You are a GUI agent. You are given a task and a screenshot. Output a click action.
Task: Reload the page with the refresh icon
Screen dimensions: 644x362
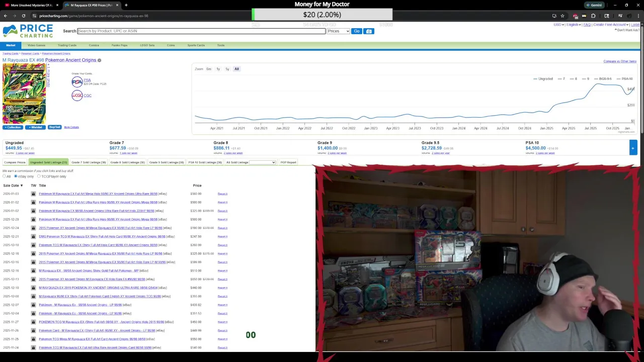(23, 16)
